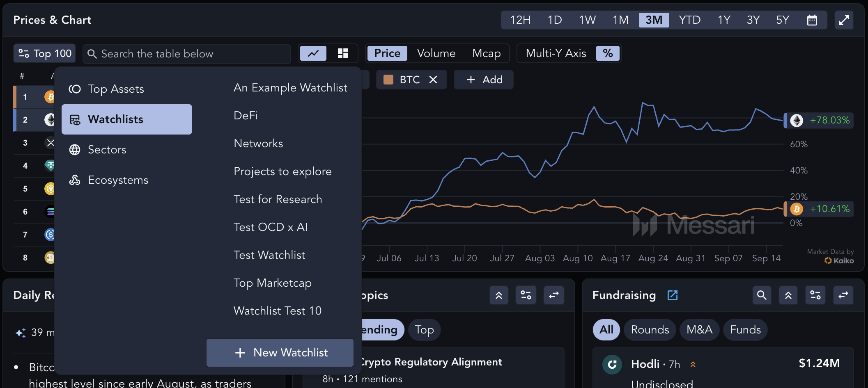Toggle the percent scale option
This screenshot has width=868, height=388.
click(608, 53)
